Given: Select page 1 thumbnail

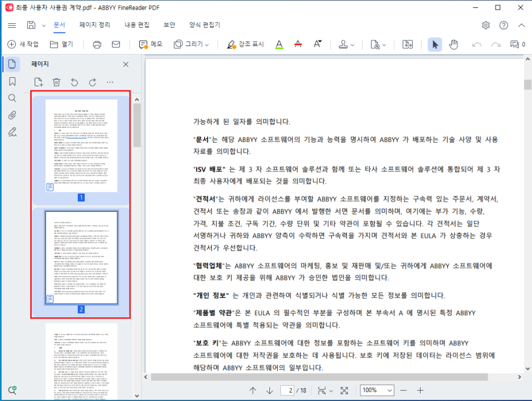Looking at the screenshot, I should coord(81,146).
